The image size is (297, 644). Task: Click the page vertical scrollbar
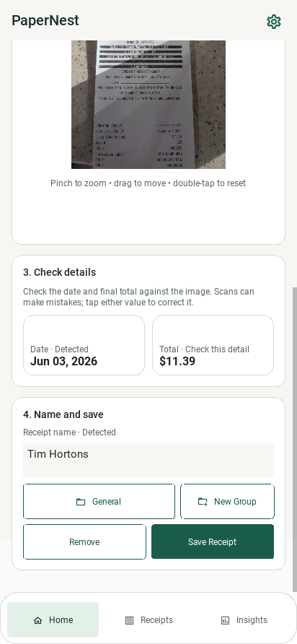pos(294,440)
